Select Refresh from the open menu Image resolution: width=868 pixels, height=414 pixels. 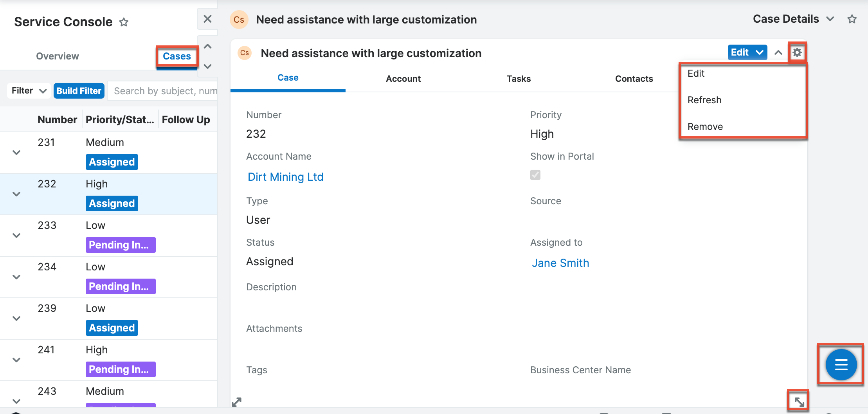click(x=704, y=100)
